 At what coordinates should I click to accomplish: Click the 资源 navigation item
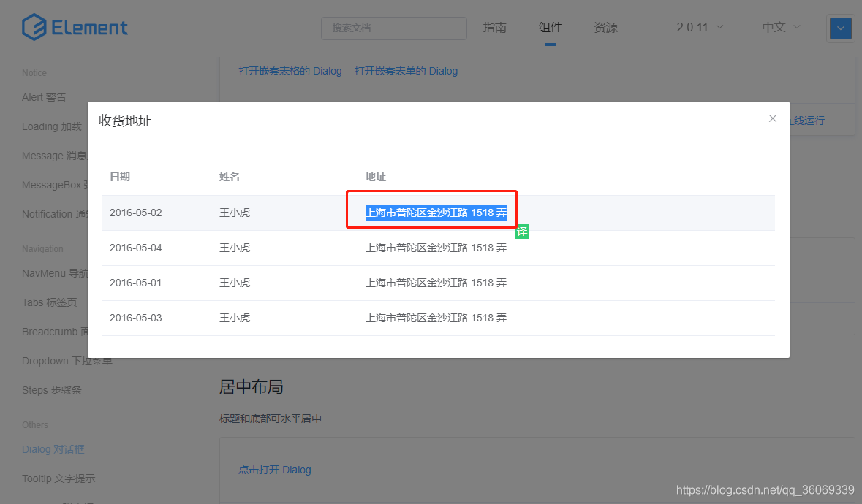point(605,27)
